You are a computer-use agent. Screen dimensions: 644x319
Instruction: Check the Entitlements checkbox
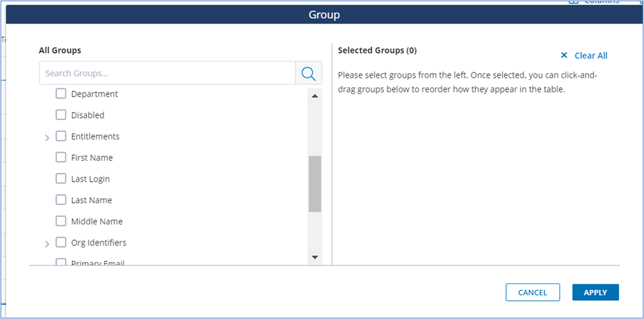tap(61, 136)
